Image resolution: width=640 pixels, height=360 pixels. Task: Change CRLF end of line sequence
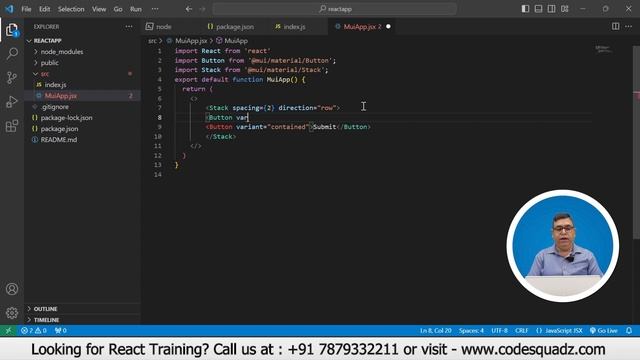(x=522, y=330)
